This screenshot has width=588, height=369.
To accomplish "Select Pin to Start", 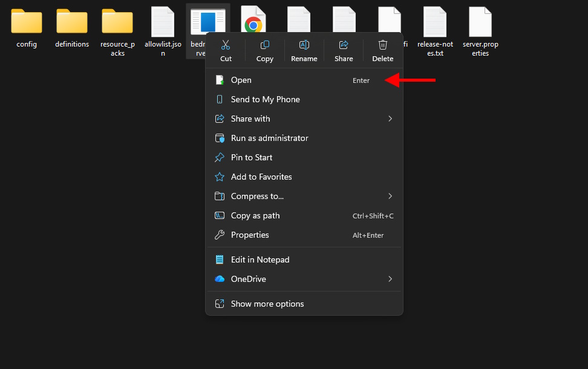I will pos(251,157).
